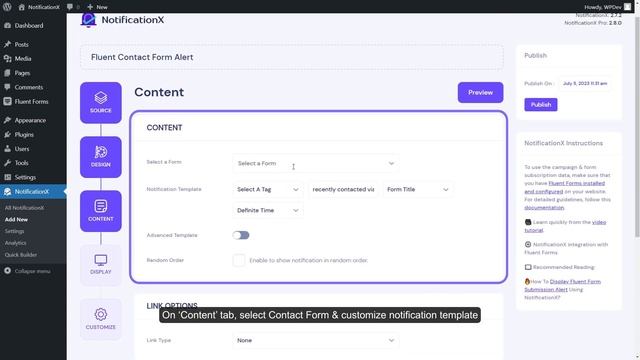
Task: Select Add New submenu item
Action: pos(16,219)
